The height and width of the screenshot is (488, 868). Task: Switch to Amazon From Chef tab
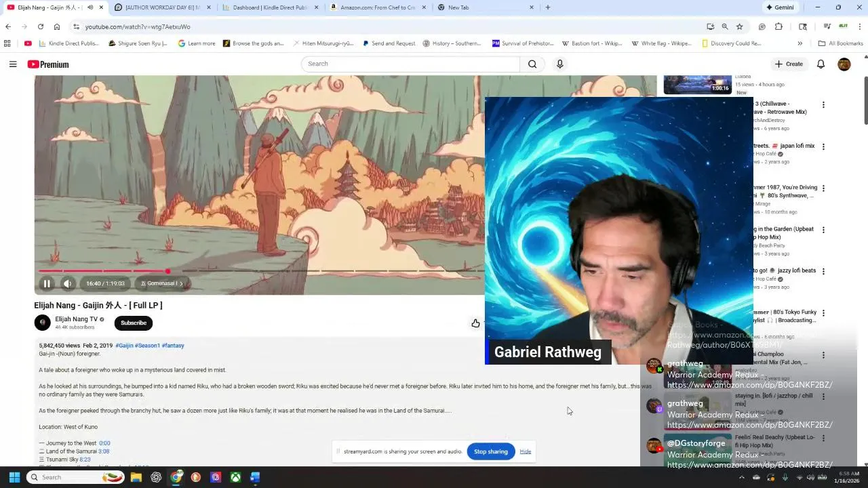tap(378, 7)
